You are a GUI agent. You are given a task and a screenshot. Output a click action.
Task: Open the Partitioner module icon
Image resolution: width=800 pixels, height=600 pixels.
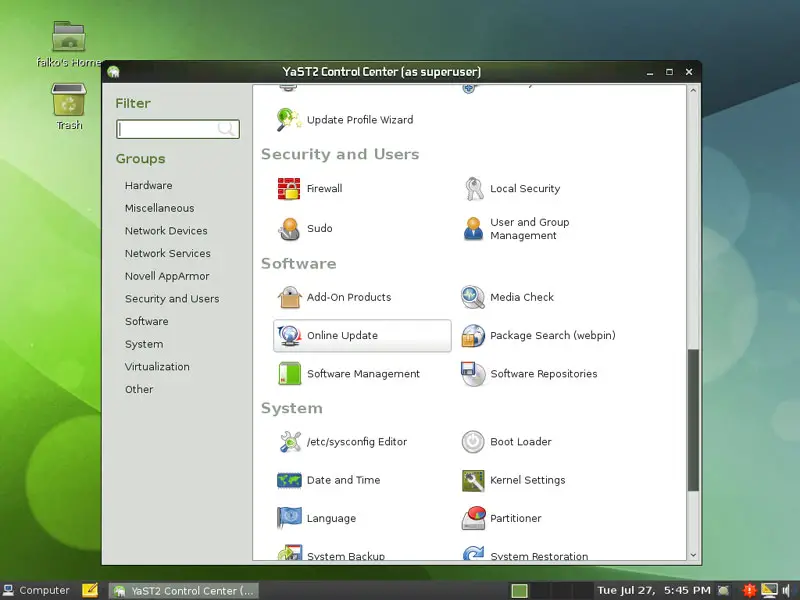coord(473,518)
